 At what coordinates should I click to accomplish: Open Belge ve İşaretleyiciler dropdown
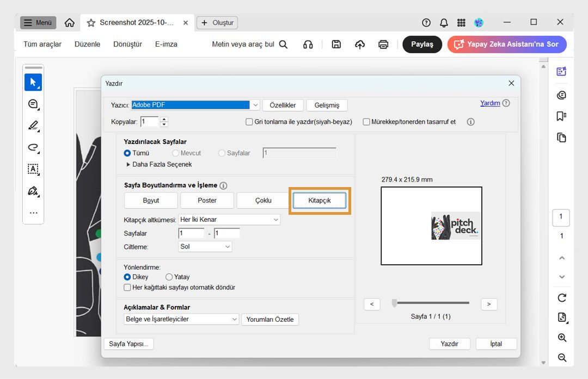tap(181, 319)
